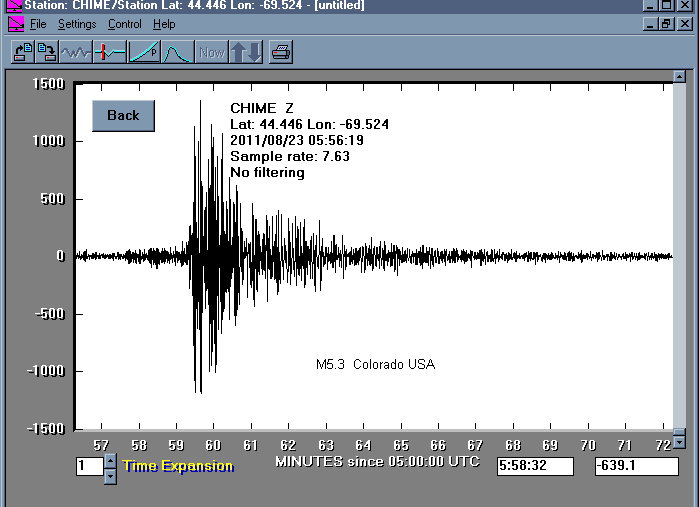Image resolution: width=699 pixels, height=507 pixels.
Task: Decrease Time Expansion with the down arrow
Action: (110, 476)
